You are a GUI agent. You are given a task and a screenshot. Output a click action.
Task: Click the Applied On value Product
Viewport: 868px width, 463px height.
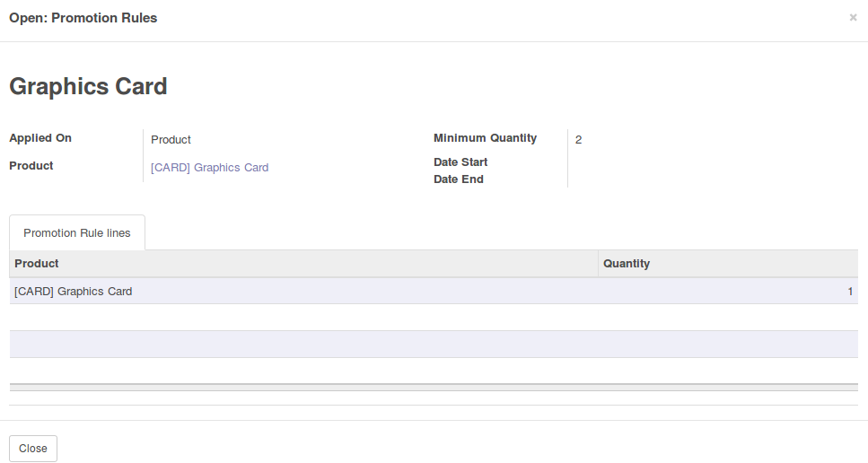pos(171,139)
